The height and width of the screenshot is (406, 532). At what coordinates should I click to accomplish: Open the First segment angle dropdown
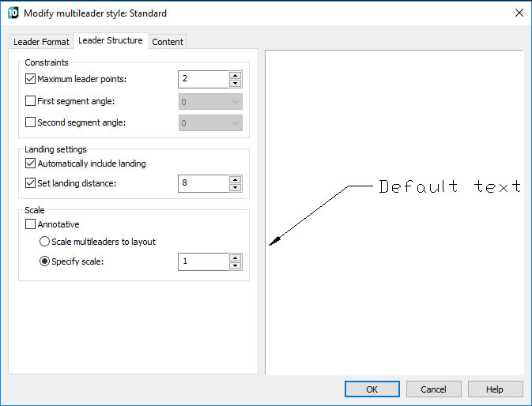(x=210, y=102)
